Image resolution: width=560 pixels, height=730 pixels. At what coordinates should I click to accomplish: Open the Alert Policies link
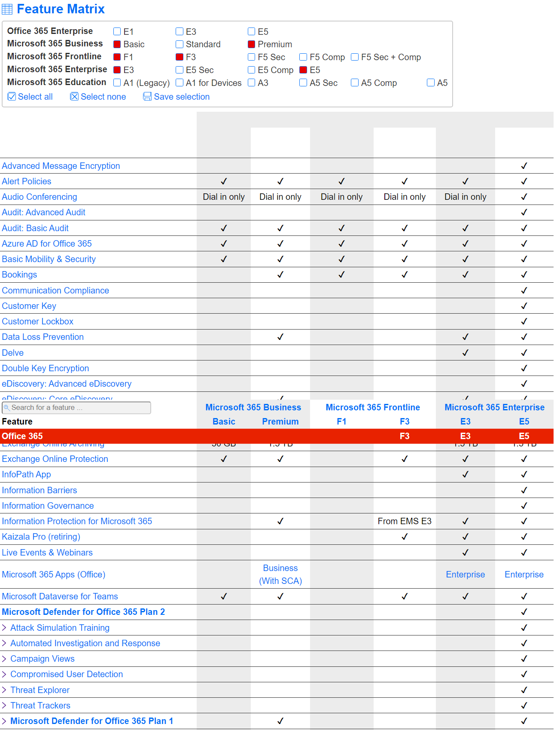27,181
